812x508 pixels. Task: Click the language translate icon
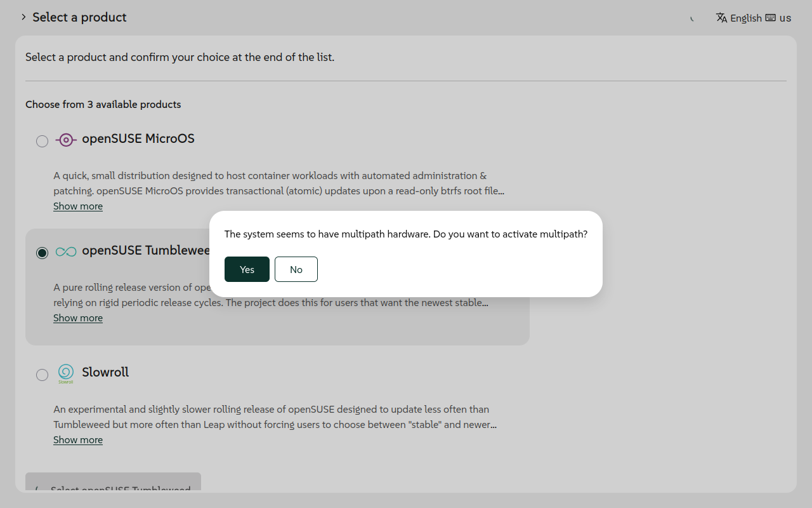click(x=721, y=18)
